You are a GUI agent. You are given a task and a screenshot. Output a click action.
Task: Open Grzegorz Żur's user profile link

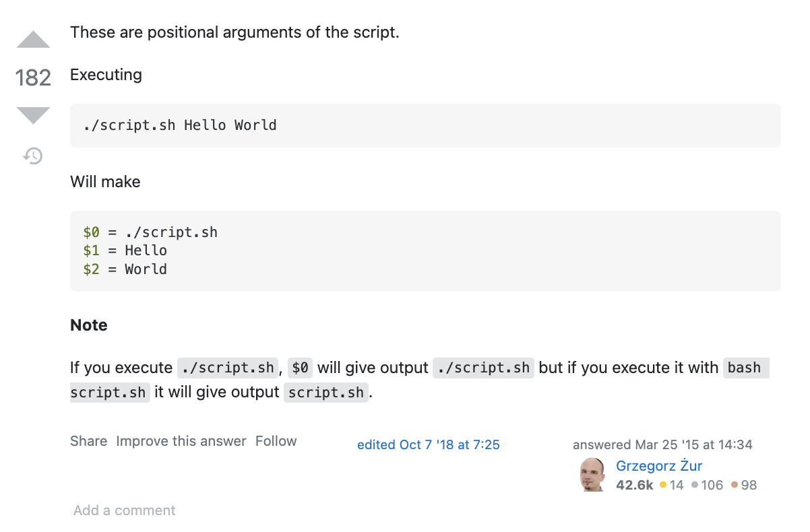pos(659,466)
